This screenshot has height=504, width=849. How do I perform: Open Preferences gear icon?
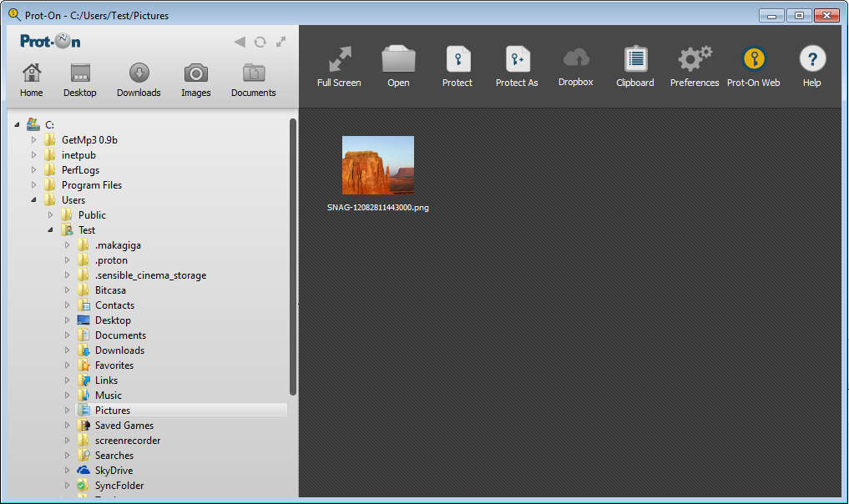pos(695,60)
